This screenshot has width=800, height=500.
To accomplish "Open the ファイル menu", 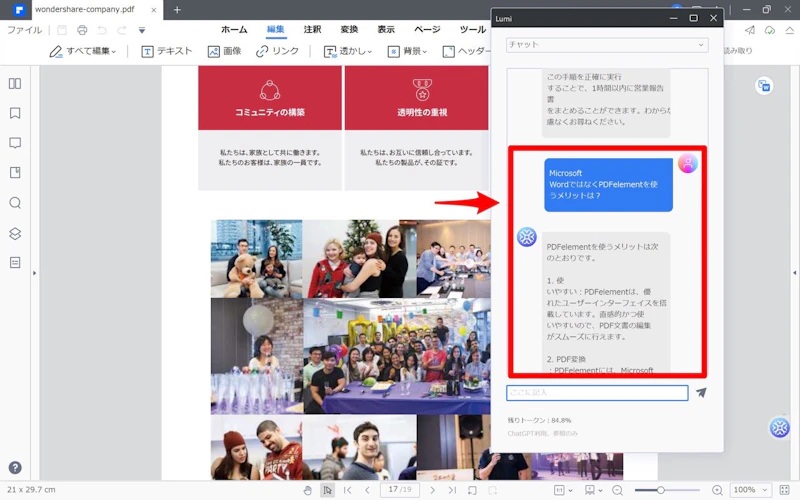I will click(x=24, y=30).
